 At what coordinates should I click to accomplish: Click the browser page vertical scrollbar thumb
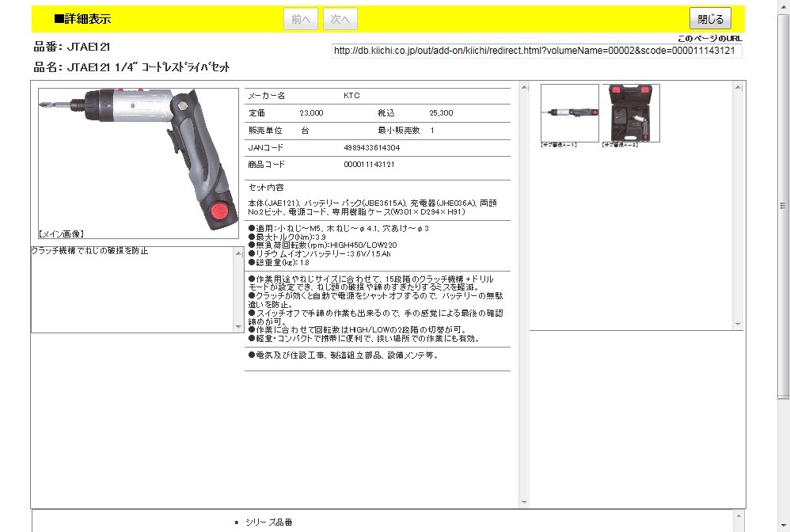click(x=783, y=206)
